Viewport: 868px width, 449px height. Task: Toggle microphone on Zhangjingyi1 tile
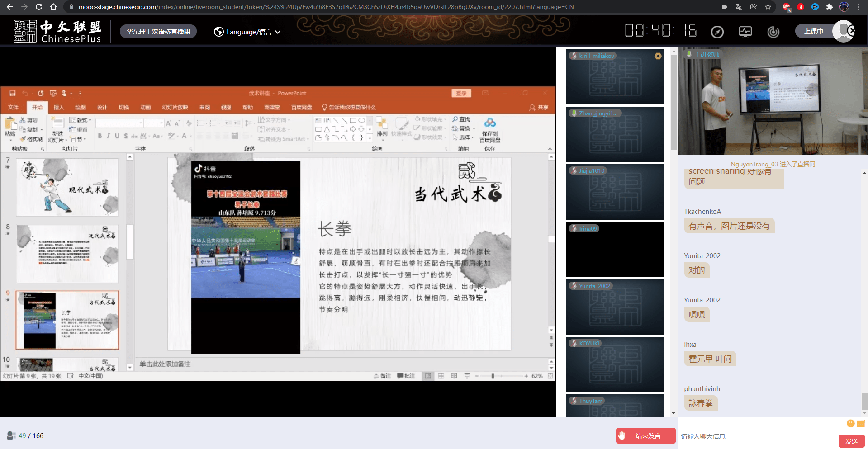[574, 113]
